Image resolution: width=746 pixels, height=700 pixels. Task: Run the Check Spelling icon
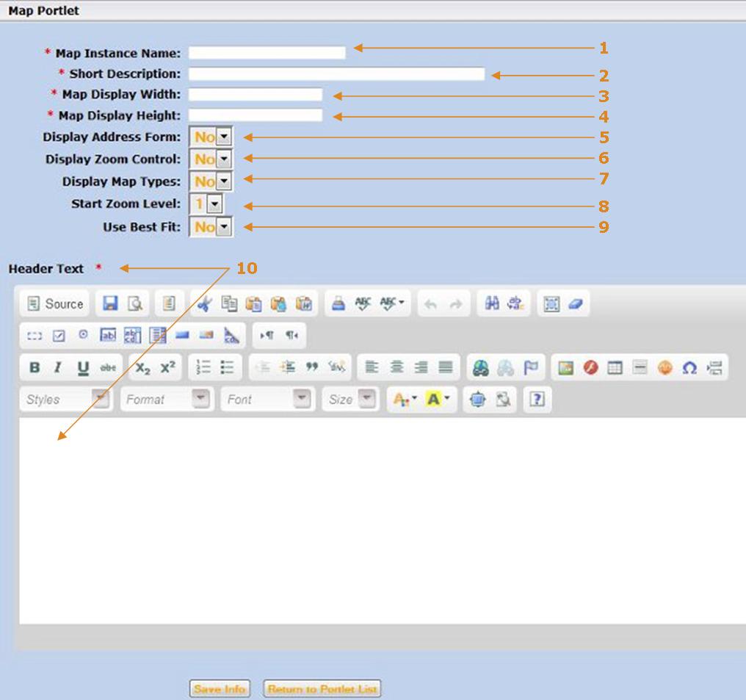(x=363, y=303)
